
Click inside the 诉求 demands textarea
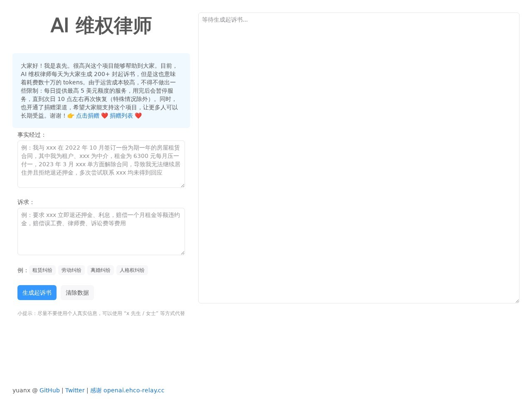click(101, 231)
